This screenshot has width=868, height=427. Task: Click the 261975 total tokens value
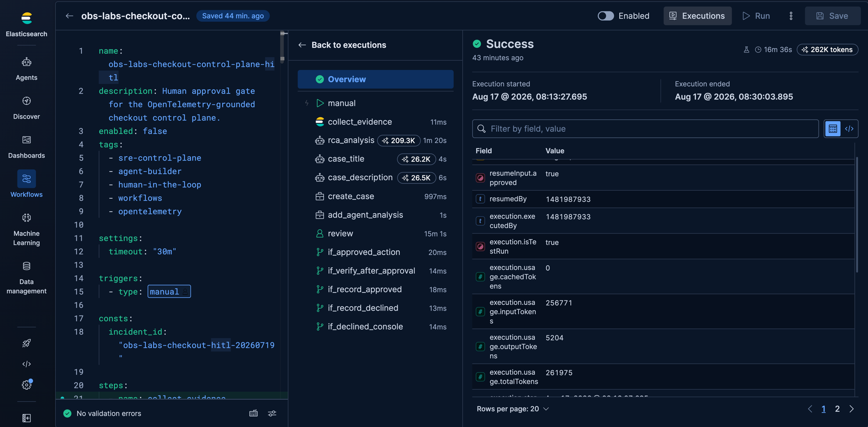click(559, 373)
